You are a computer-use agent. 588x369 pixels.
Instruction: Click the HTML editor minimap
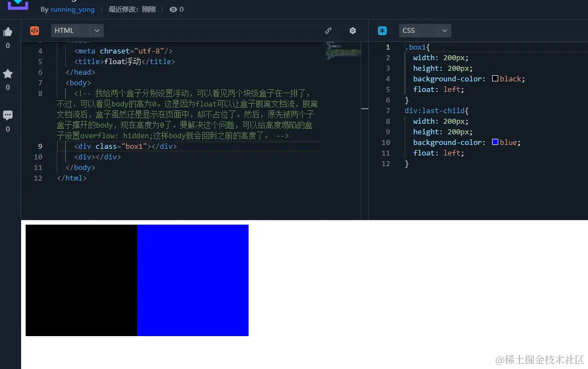click(343, 50)
